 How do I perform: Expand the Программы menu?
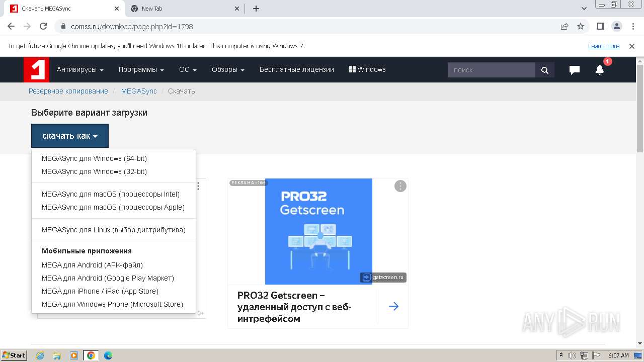click(x=141, y=70)
